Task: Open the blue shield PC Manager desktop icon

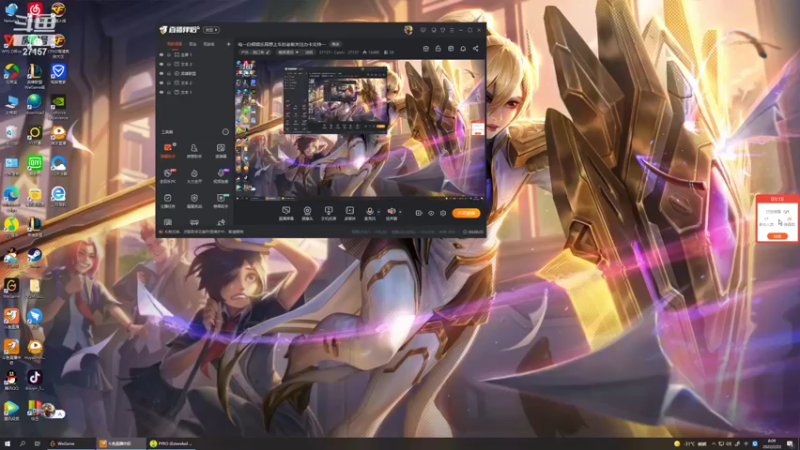Action: 58,74
